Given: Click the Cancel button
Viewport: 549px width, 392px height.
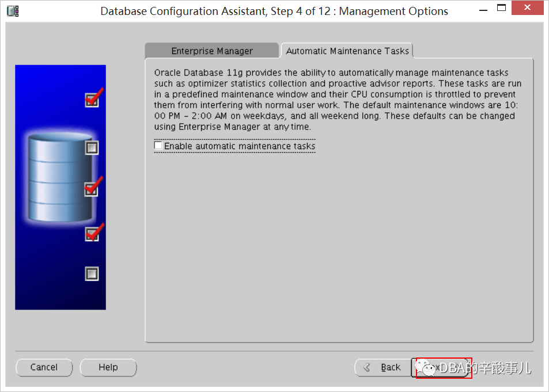Looking at the screenshot, I should [x=44, y=367].
